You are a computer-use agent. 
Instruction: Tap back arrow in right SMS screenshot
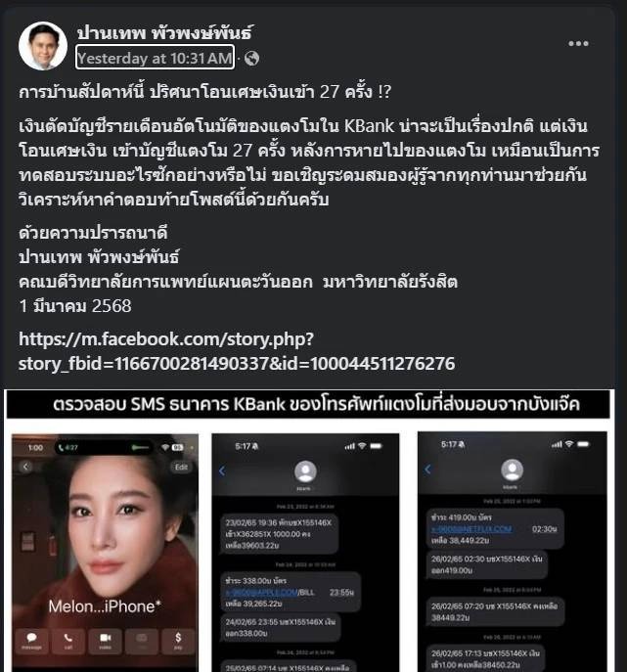point(427,470)
